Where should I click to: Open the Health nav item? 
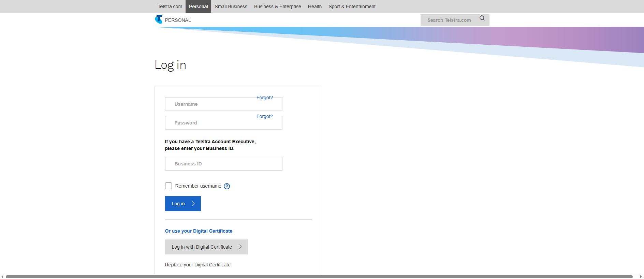coord(315,6)
